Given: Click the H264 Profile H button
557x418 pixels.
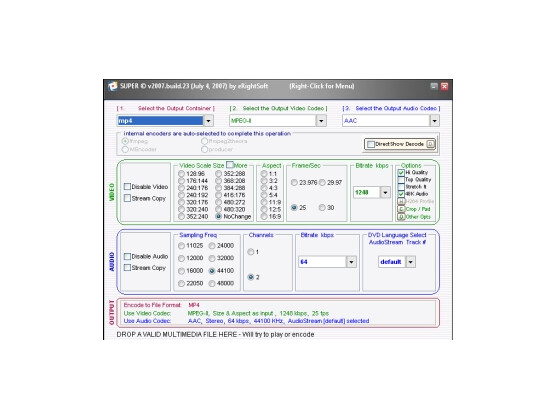Looking at the screenshot, I should [x=401, y=201].
